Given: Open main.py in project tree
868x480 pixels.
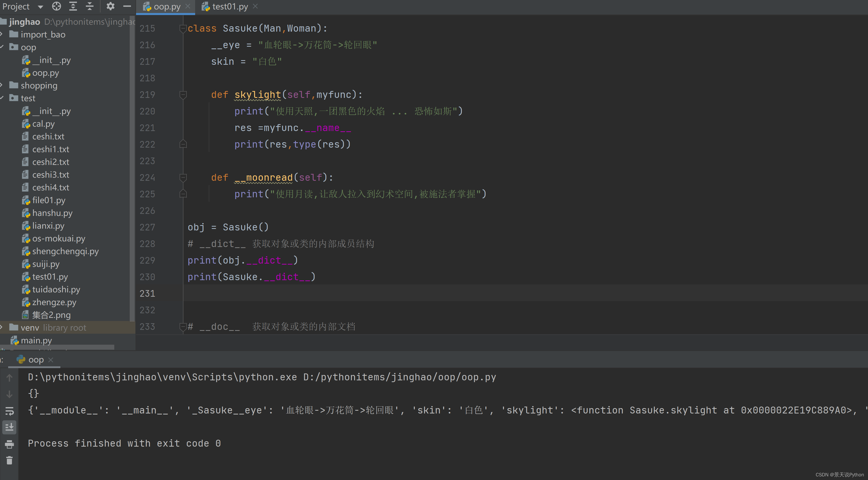Looking at the screenshot, I should click(x=36, y=341).
